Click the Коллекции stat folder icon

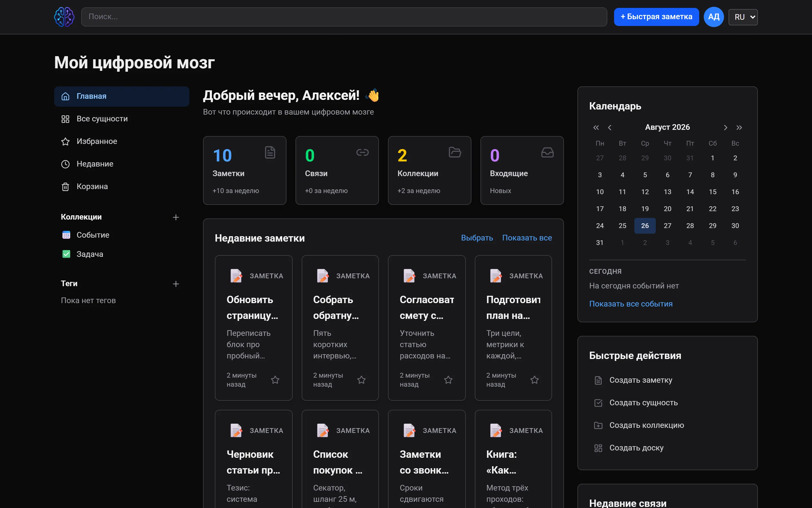click(455, 152)
